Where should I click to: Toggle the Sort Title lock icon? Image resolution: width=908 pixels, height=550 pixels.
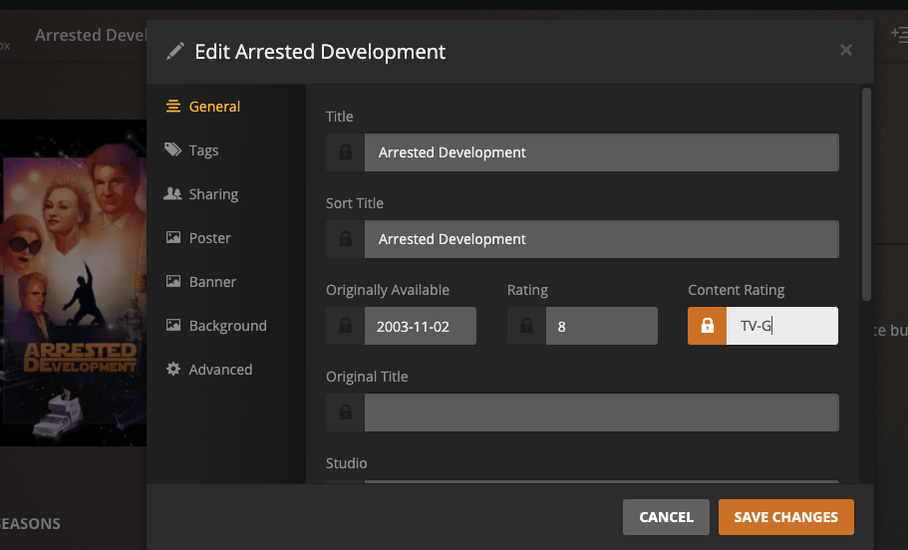tap(345, 240)
